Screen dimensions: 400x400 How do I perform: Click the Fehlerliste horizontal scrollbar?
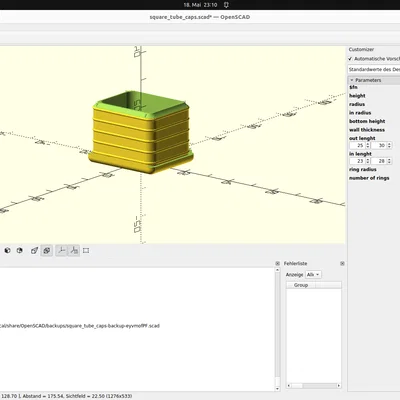click(313, 386)
